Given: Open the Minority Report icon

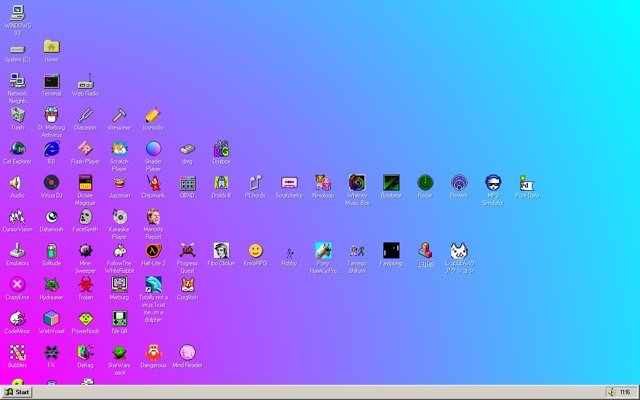Looking at the screenshot, I should (x=153, y=217).
